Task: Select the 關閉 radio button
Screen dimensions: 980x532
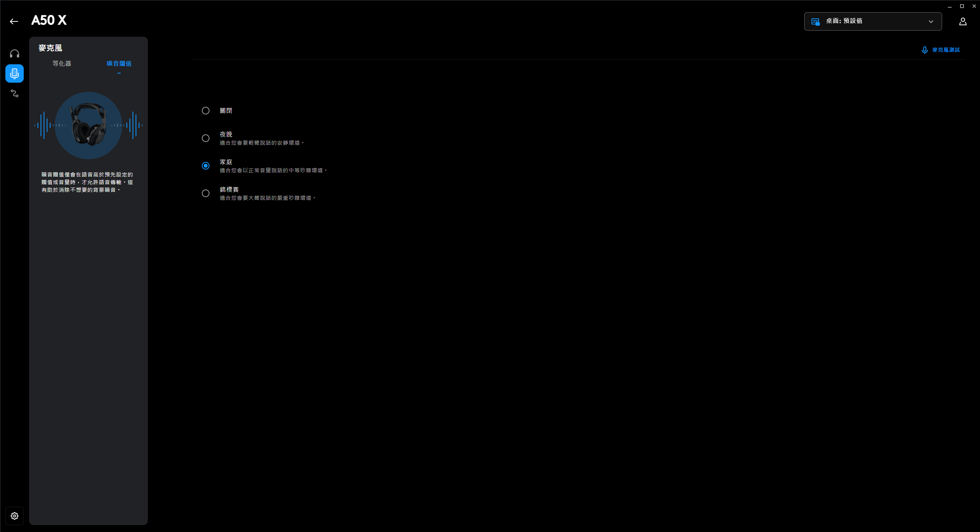Action: coord(206,111)
